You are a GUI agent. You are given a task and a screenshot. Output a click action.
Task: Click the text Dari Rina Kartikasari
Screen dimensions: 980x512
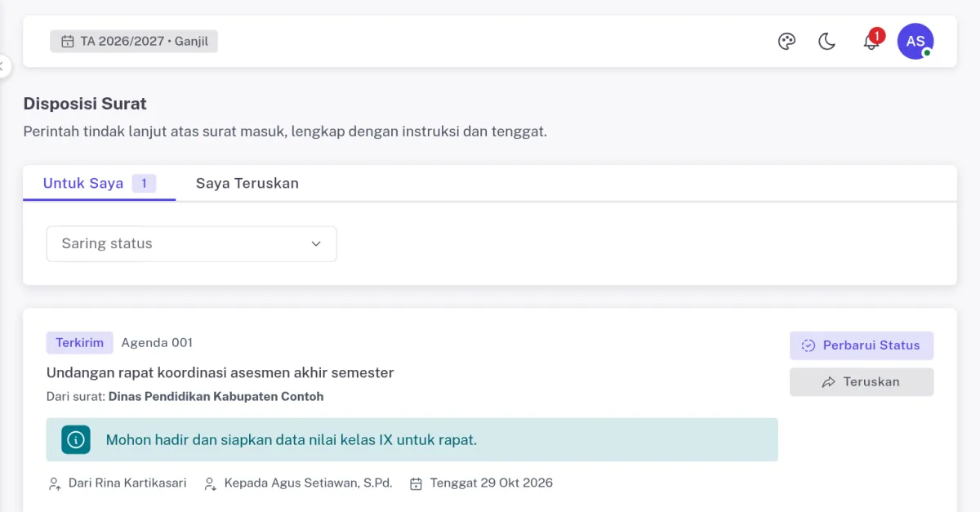pos(127,483)
